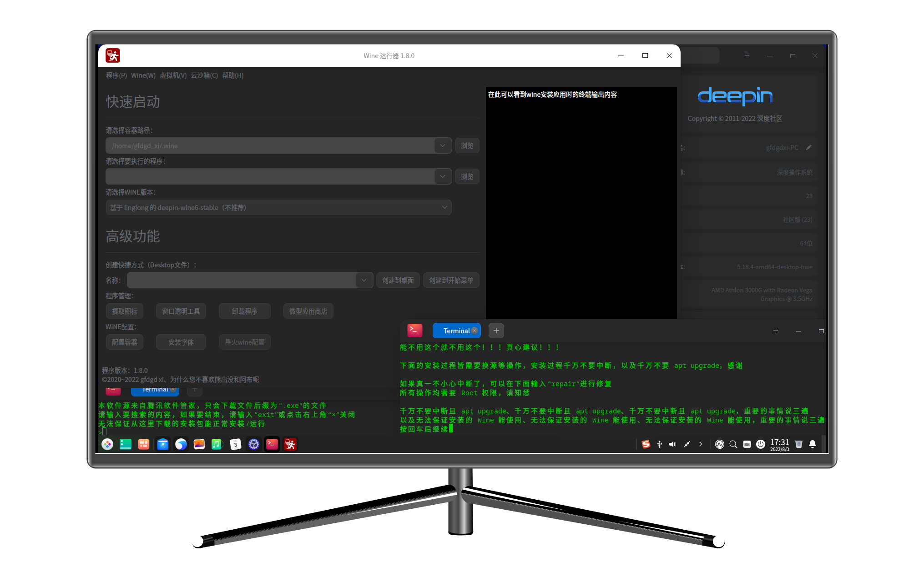Click the Terminal window app icon
Screen dimensions: 924x577
(415, 331)
